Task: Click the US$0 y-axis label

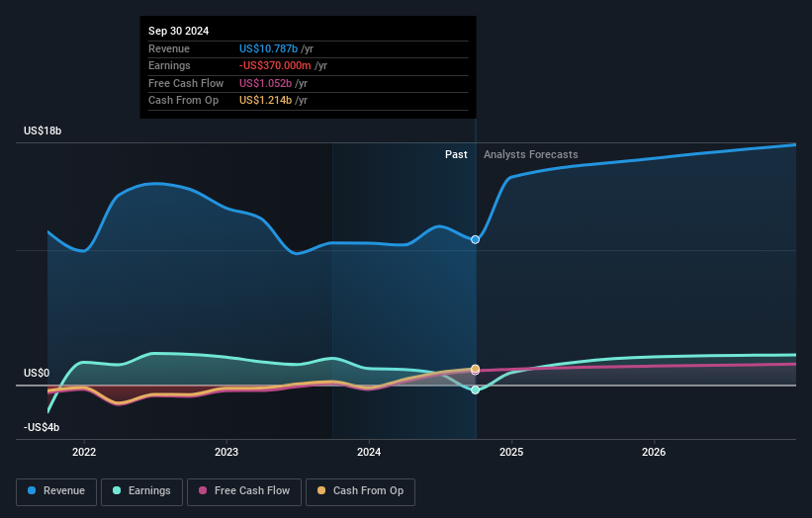Action: pos(37,373)
